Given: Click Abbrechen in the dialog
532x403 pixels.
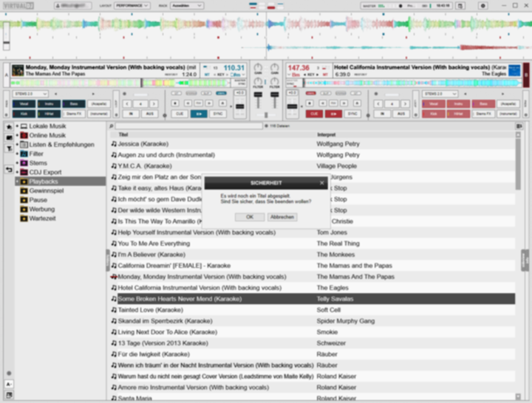Looking at the screenshot, I should [x=282, y=217].
